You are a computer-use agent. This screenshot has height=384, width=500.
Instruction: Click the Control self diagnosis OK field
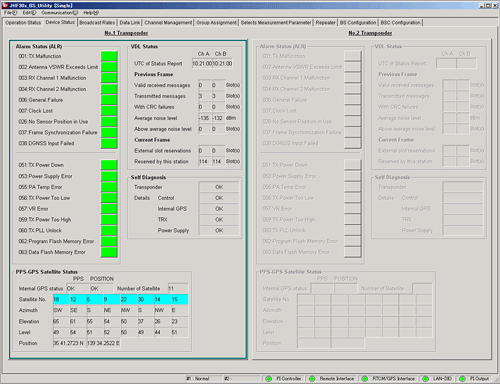pos(219,198)
